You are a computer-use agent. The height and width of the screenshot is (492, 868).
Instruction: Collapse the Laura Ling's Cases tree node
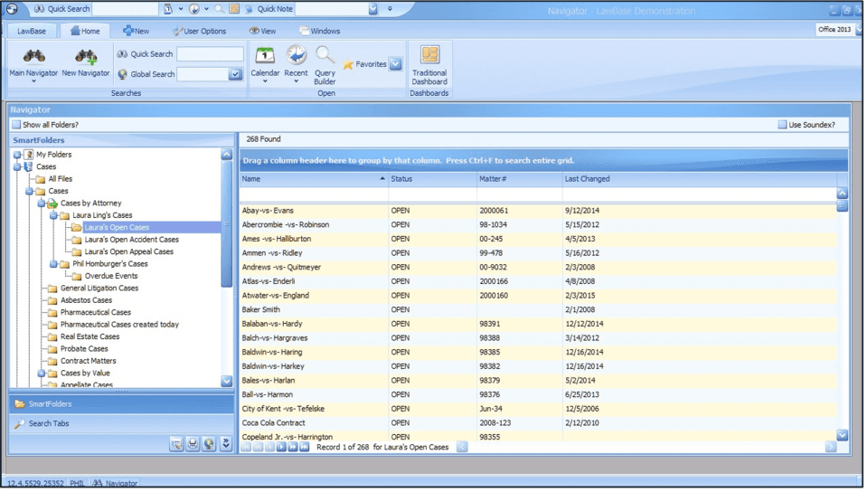tap(53, 215)
